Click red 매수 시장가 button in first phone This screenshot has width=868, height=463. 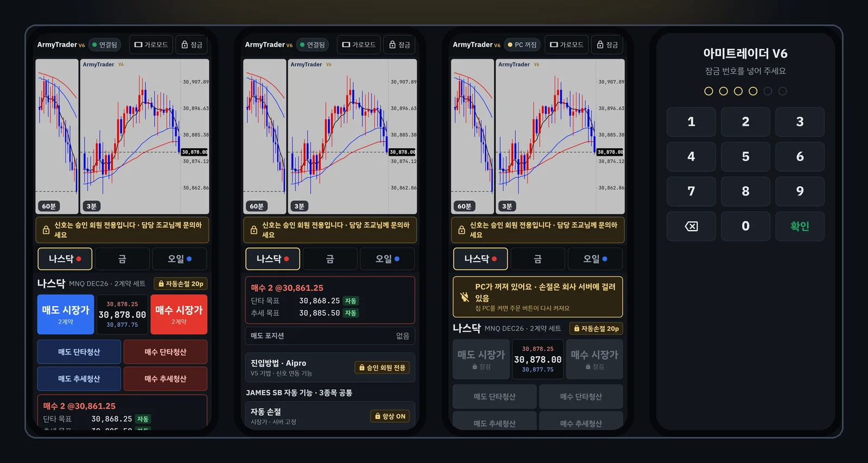pos(179,314)
